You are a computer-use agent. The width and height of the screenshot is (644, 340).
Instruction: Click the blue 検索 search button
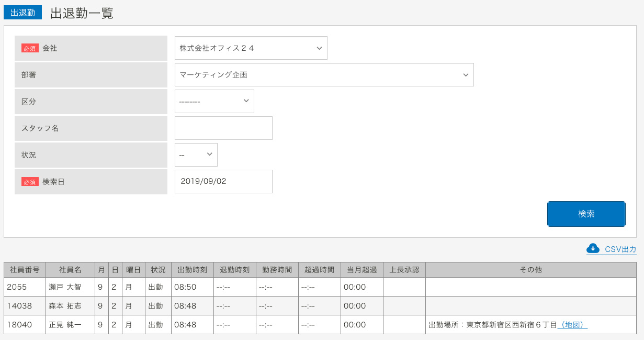click(x=586, y=214)
